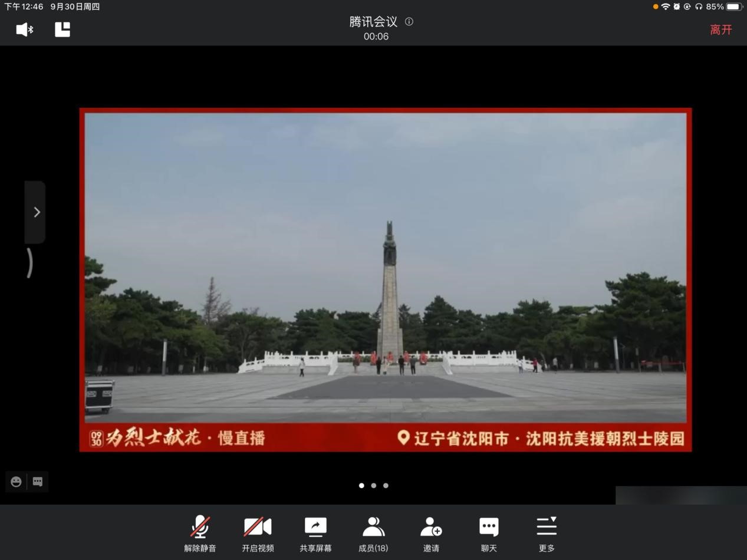This screenshot has width=747, height=560.
Task: Go to the third page dot
Action: point(386,486)
